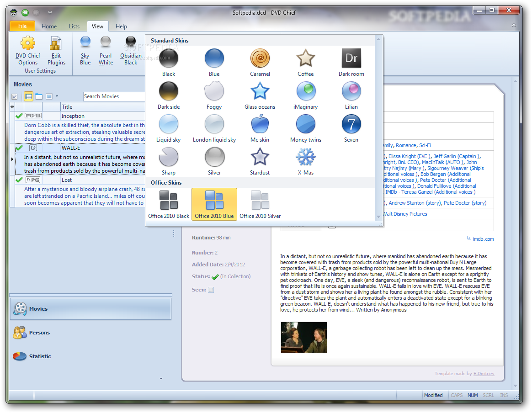
Task: Select Office 2010 Blue skin
Action: [214, 204]
